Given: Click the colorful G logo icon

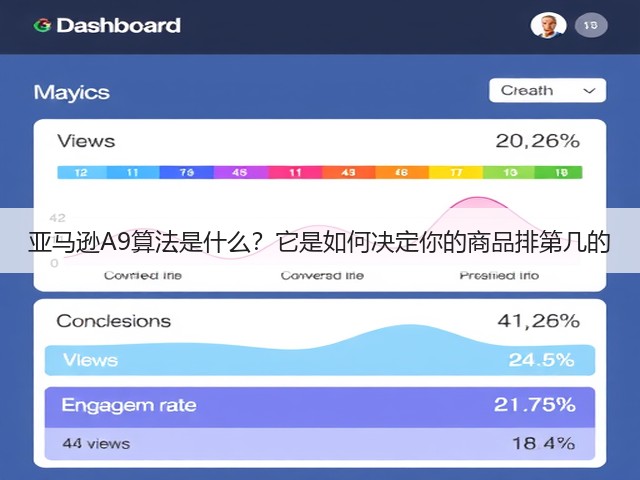Looking at the screenshot, I should click(x=42, y=25).
